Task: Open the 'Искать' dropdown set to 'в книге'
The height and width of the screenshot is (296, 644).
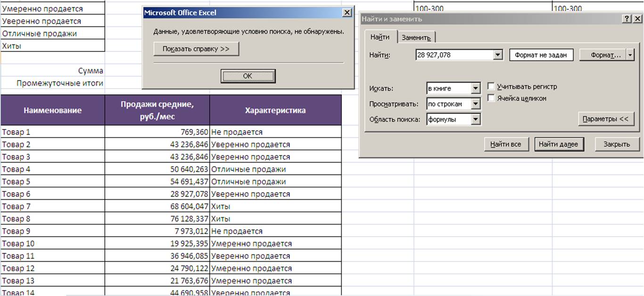Action: 476,88
